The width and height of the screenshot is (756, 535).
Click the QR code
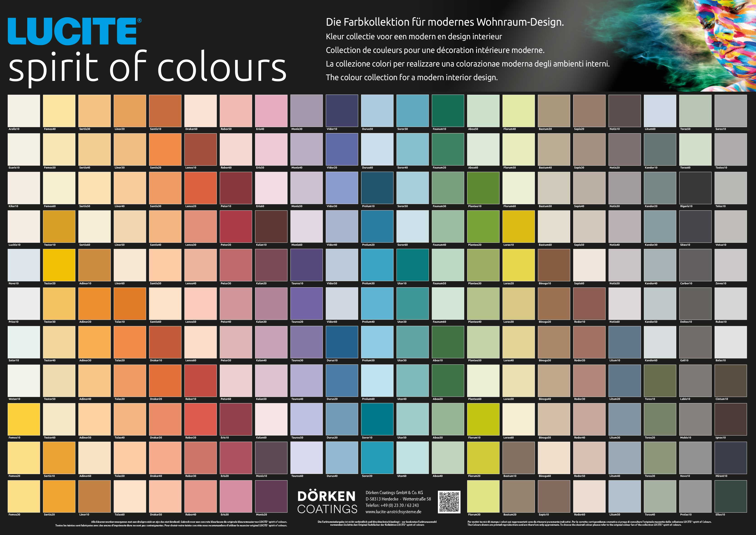point(449,502)
